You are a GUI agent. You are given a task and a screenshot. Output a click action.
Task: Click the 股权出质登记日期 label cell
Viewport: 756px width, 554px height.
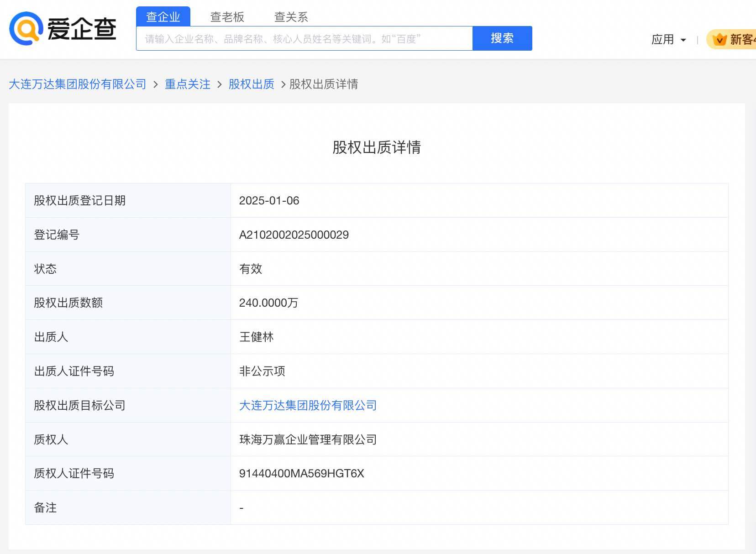[x=128, y=201]
